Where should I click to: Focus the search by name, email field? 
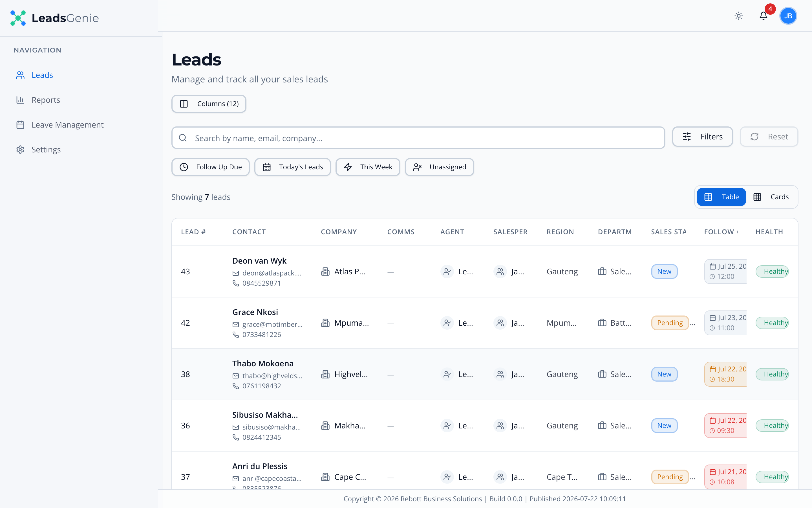(418, 138)
